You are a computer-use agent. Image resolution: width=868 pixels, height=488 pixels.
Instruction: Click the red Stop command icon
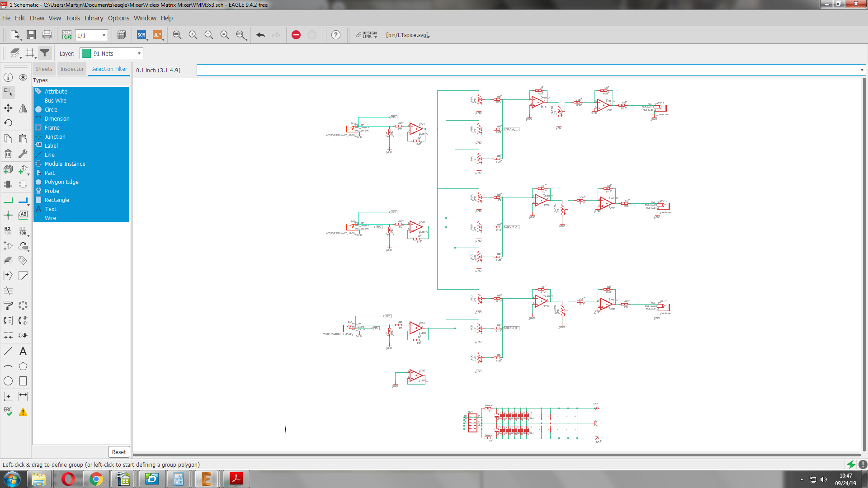click(x=296, y=35)
